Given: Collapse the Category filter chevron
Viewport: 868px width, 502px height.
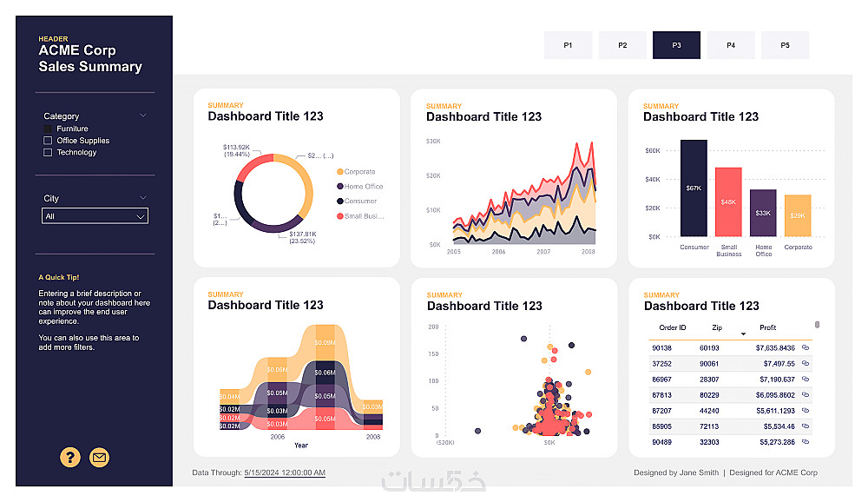Looking at the screenshot, I should tap(143, 116).
